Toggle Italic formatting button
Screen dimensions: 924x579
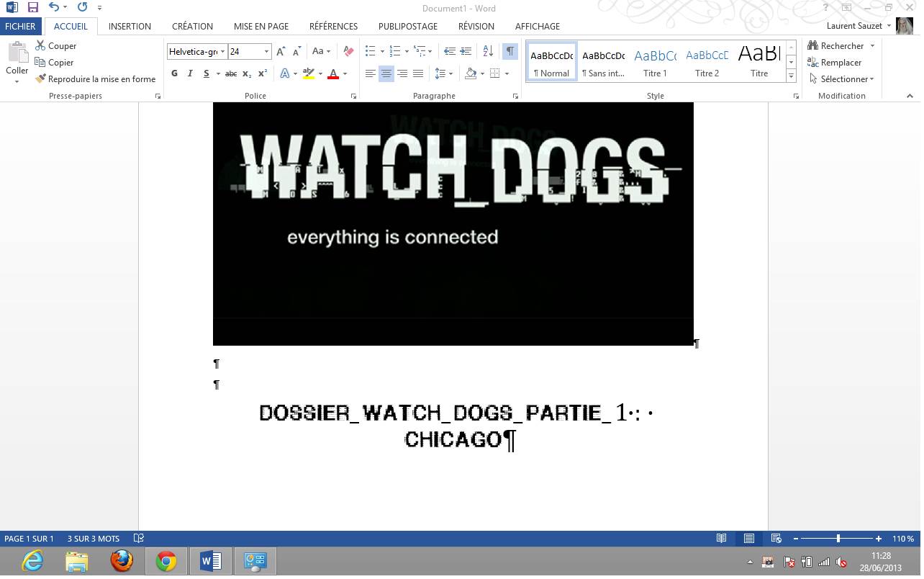(190, 73)
